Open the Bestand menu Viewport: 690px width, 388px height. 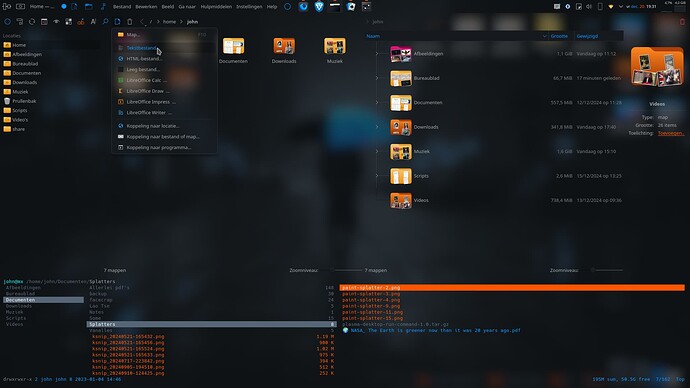pos(122,7)
